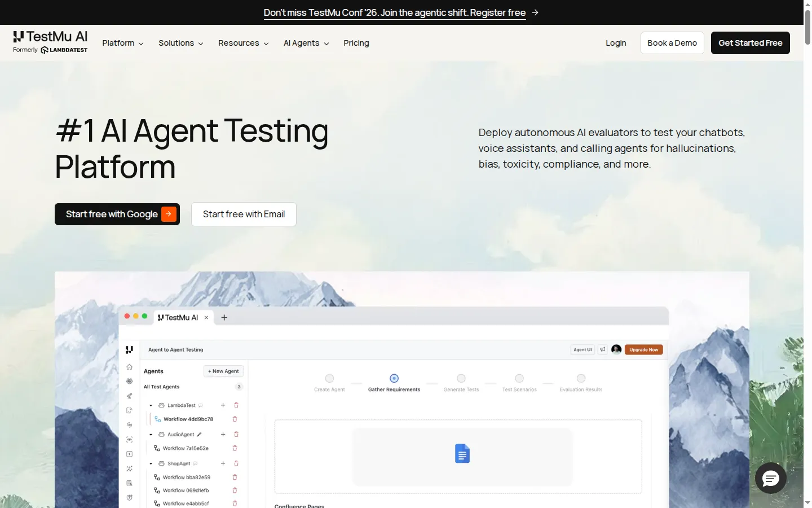Image resolution: width=812 pixels, height=508 pixels.
Task: Click Get Started Free button
Action: 751,43
